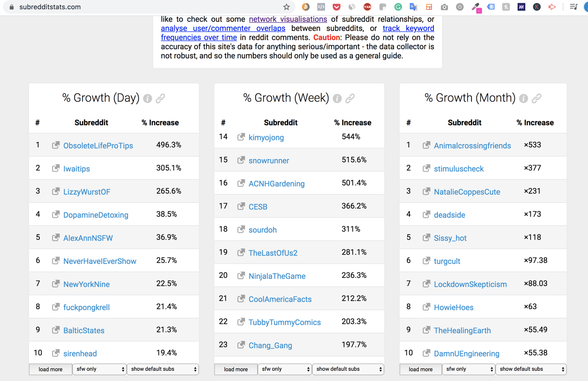588x381 pixels.
Task: Click '% Increase' header in Week panel
Action: point(353,122)
